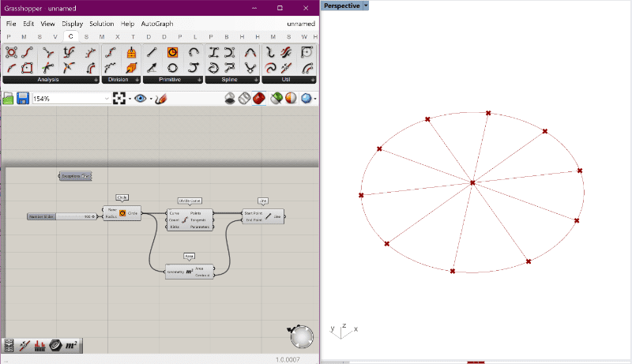Screen dimensions: 632x364
Task: Pick the red swirl icon in Util panel
Action: tap(270, 68)
